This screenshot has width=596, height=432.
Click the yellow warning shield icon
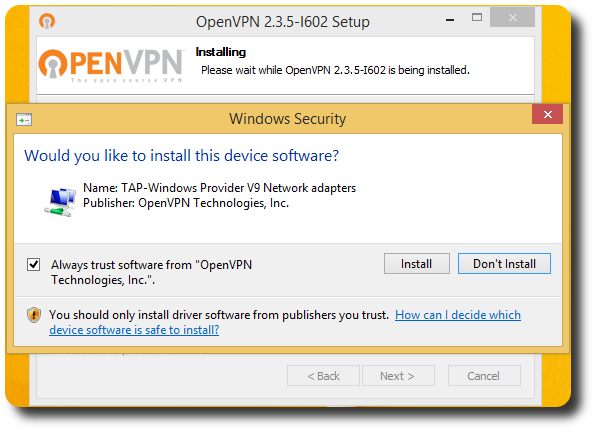point(34,315)
